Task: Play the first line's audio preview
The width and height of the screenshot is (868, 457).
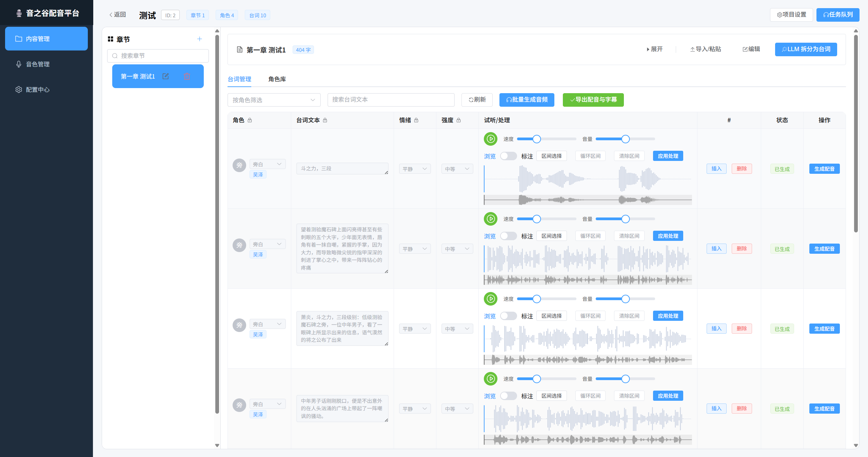Action: click(x=490, y=139)
